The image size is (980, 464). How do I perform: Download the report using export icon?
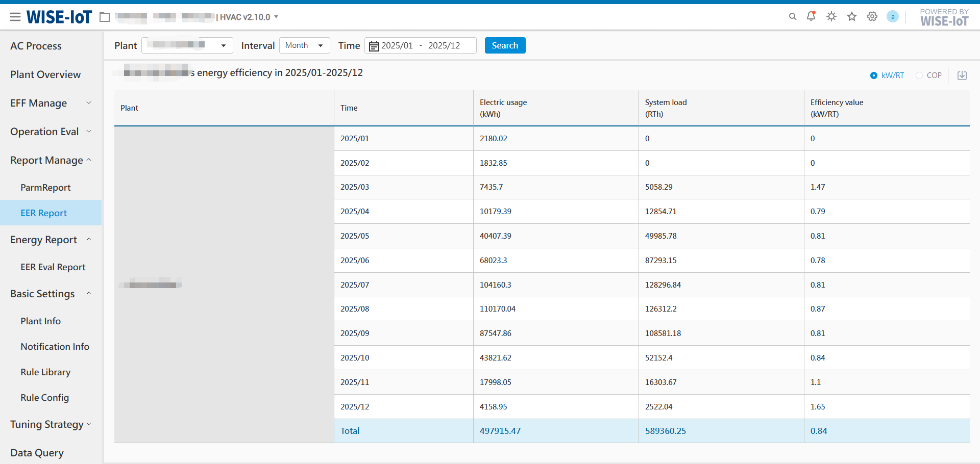(962, 75)
